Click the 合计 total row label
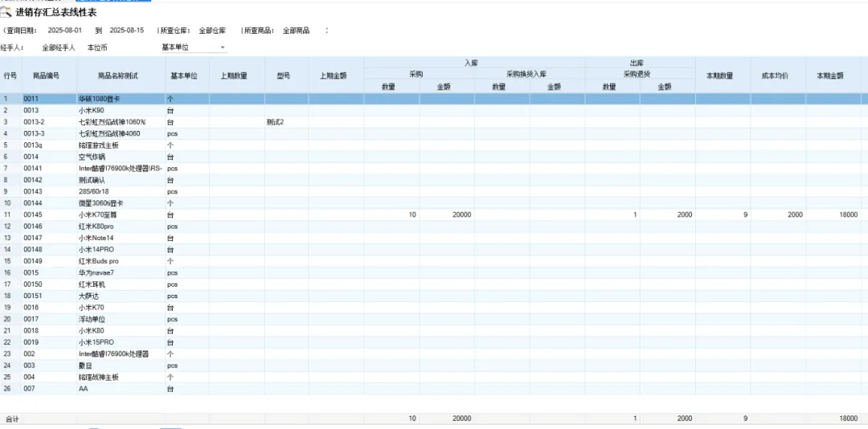Screen dimensions: 868x429 [12, 419]
